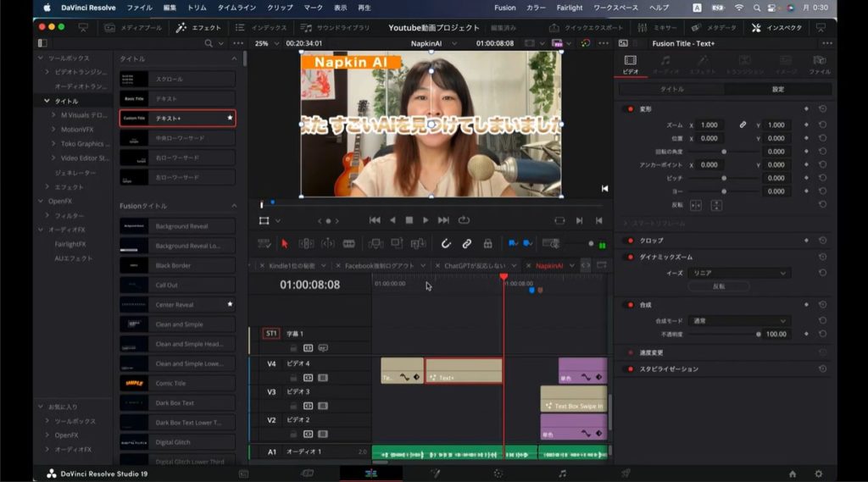Open the viewer zoom 25% dropdown
The image size is (868, 482).
pyautogui.click(x=266, y=43)
